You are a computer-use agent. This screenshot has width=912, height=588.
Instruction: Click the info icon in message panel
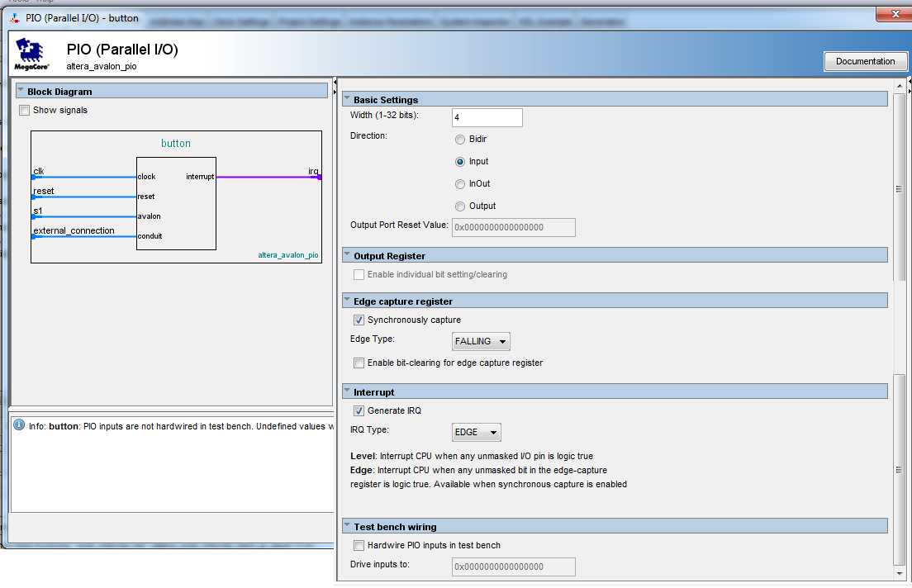[x=19, y=424]
